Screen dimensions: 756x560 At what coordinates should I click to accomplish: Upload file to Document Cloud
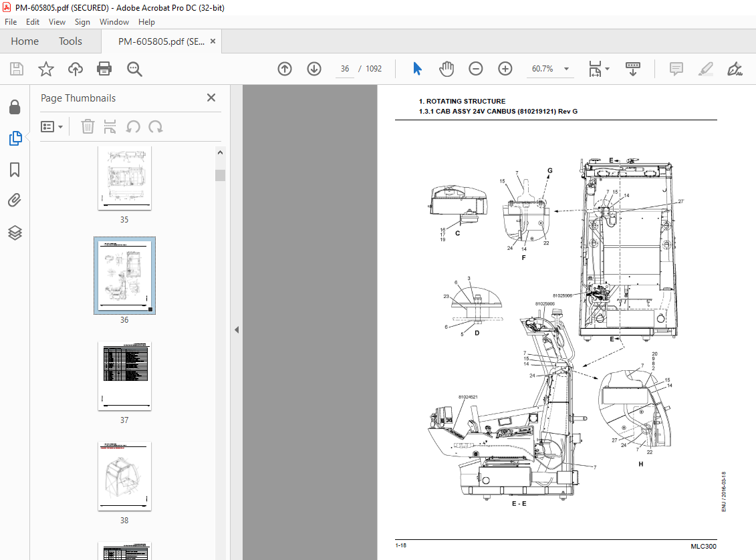(x=76, y=69)
